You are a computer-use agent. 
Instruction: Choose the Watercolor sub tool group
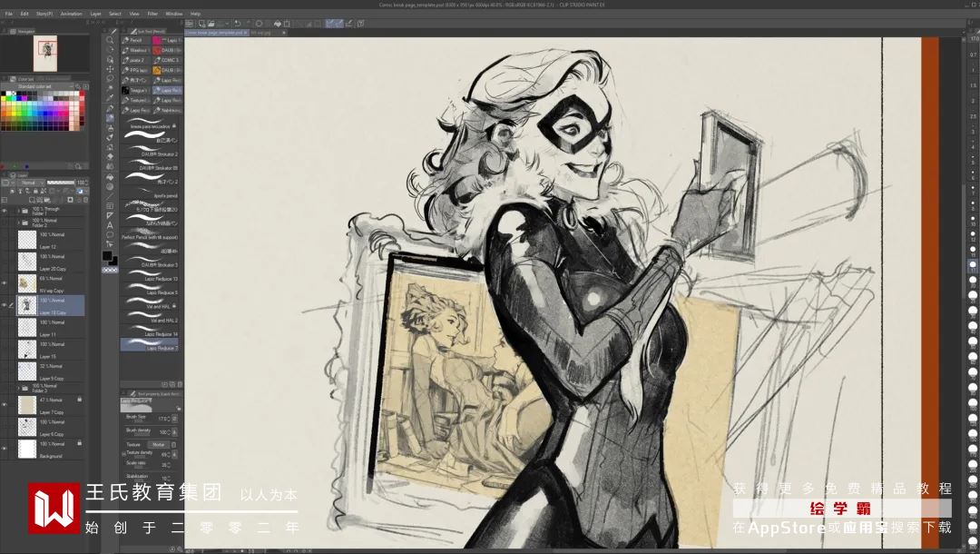coord(136,50)
